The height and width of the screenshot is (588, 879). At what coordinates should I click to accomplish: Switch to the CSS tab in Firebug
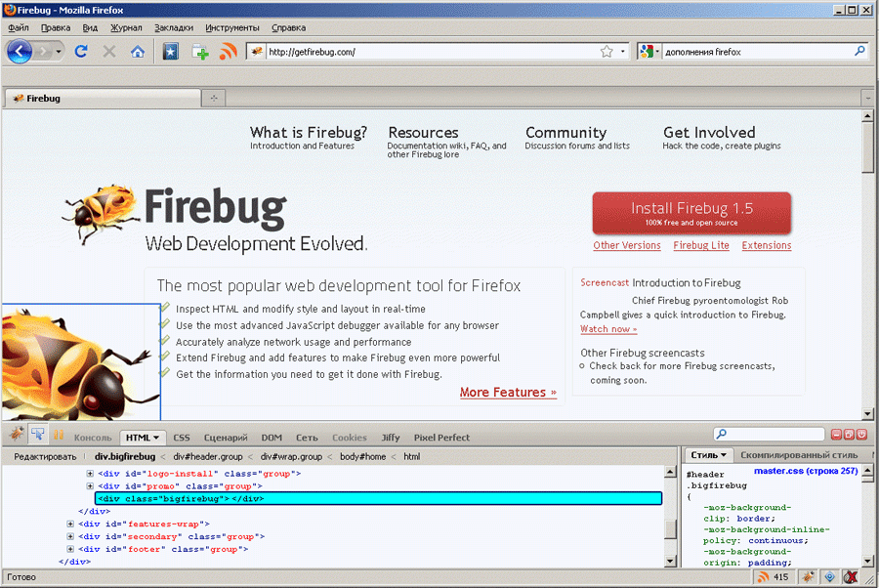coord(181,438)
